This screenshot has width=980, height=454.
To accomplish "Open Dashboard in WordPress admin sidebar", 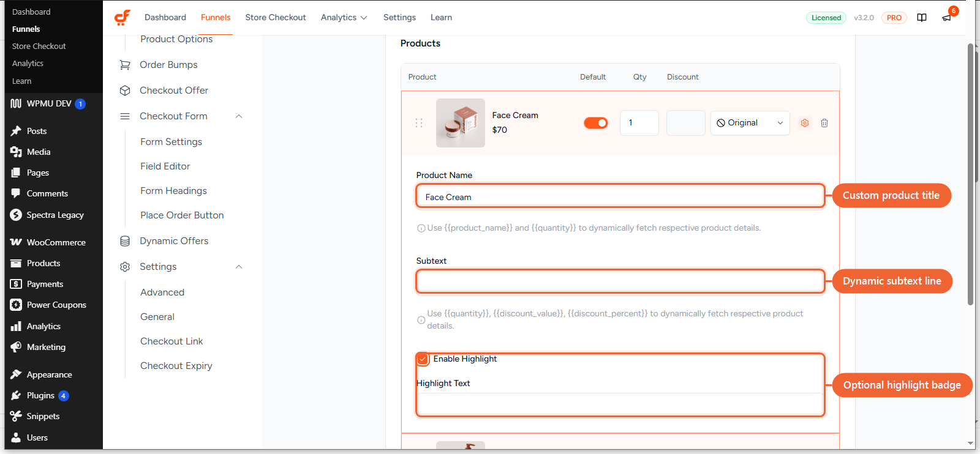I will click(x=31, y=12).
